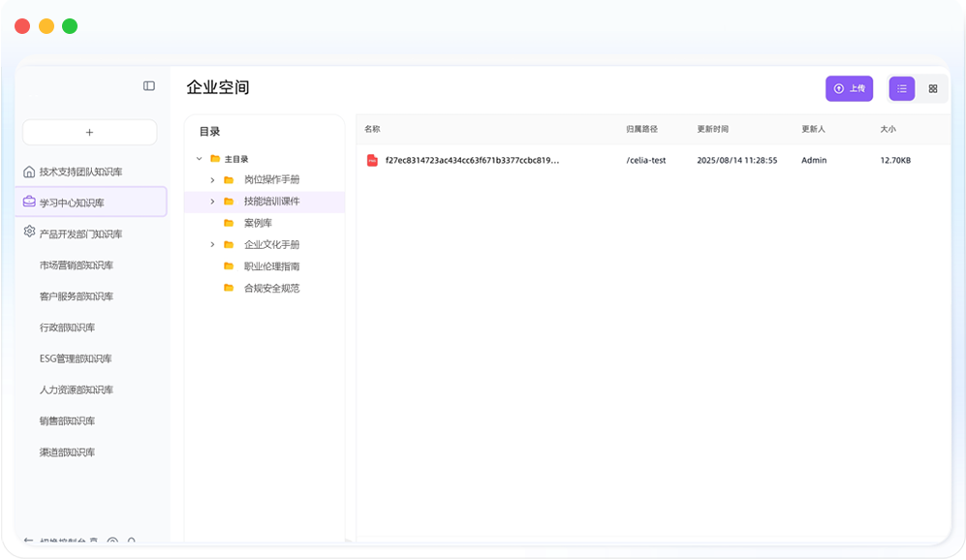Click the 职业伦理指南 folder icon
966x560 pixels.
pos(229,266)
